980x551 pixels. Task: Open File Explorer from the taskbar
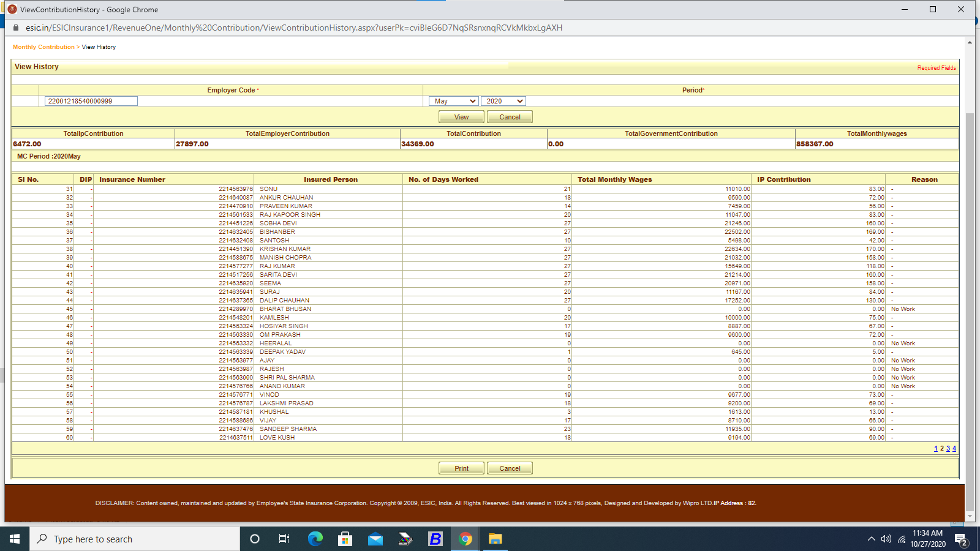(x=495, y=539)
